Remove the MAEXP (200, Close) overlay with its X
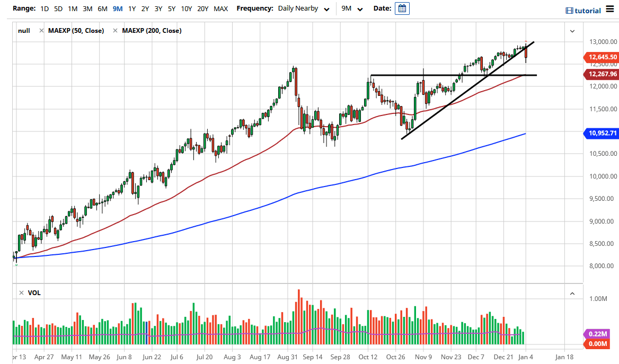The image size is (619, 364). pyautogui.click(x=114, y=30)
